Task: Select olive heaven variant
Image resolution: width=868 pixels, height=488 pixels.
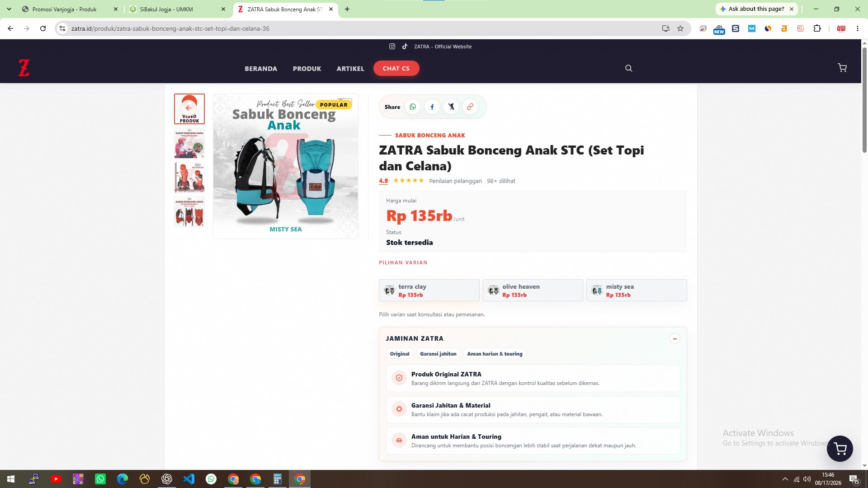Action: click(533, 291)
